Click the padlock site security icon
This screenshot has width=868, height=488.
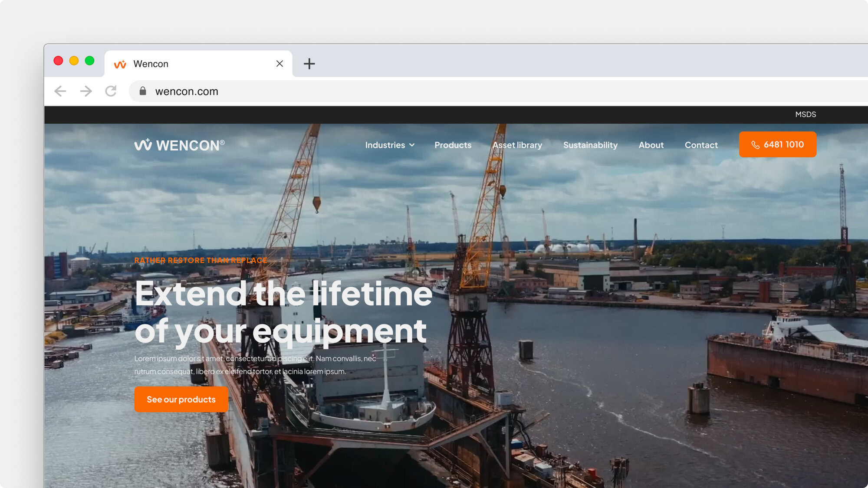pos(143,91)
